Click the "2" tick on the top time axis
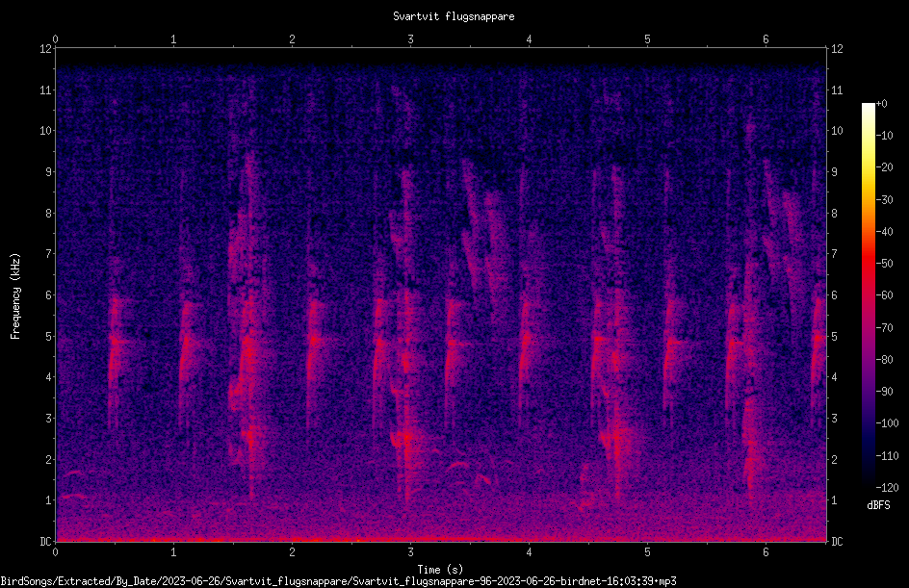Screen dimensions: 909x588 292,39
